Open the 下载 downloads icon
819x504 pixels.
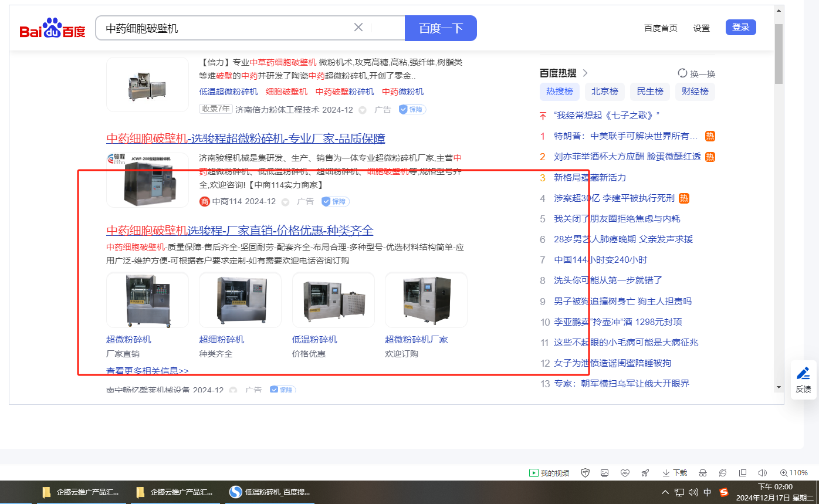(x=675, y=473)
